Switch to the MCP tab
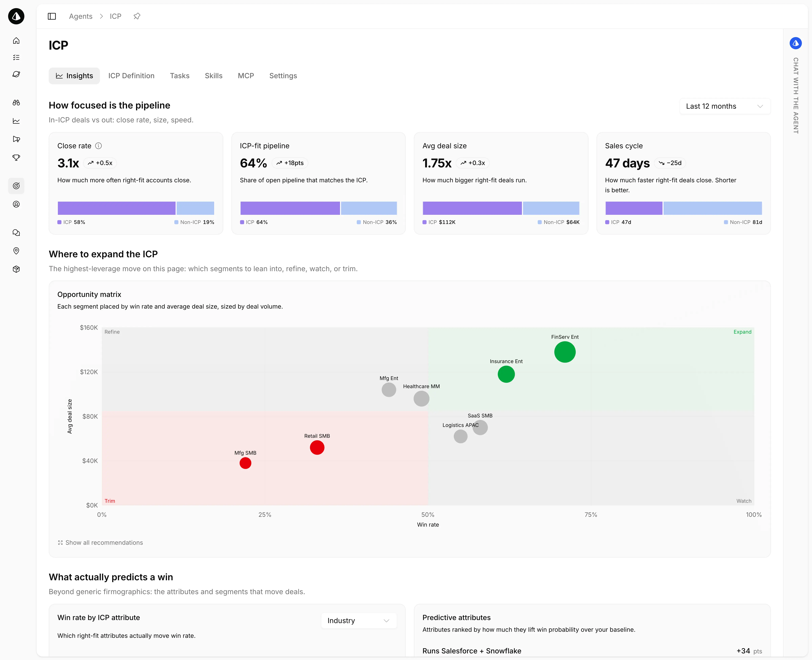The height and width of the screenshot is (660, 812). [x=246, y=76]
